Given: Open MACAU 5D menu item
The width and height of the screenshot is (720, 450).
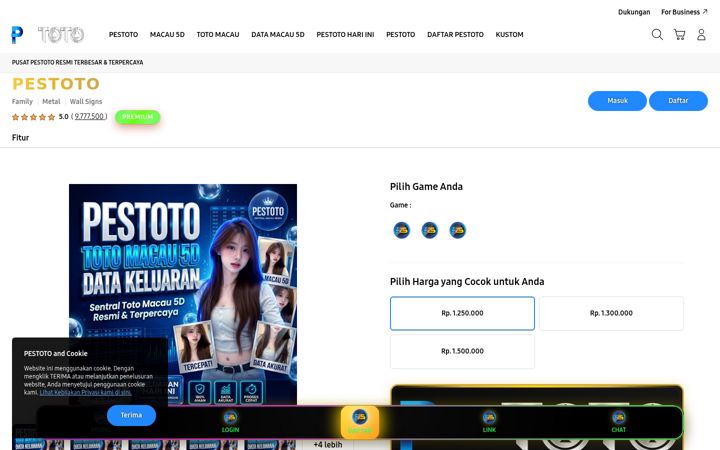Looking at the screenshot, I should click(167, 34).
